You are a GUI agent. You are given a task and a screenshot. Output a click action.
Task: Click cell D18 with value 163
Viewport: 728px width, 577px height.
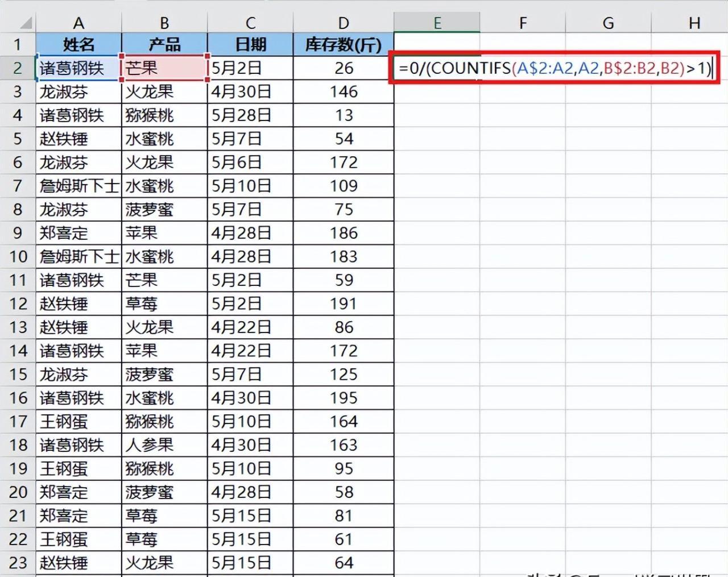click(x=344, y=445)
